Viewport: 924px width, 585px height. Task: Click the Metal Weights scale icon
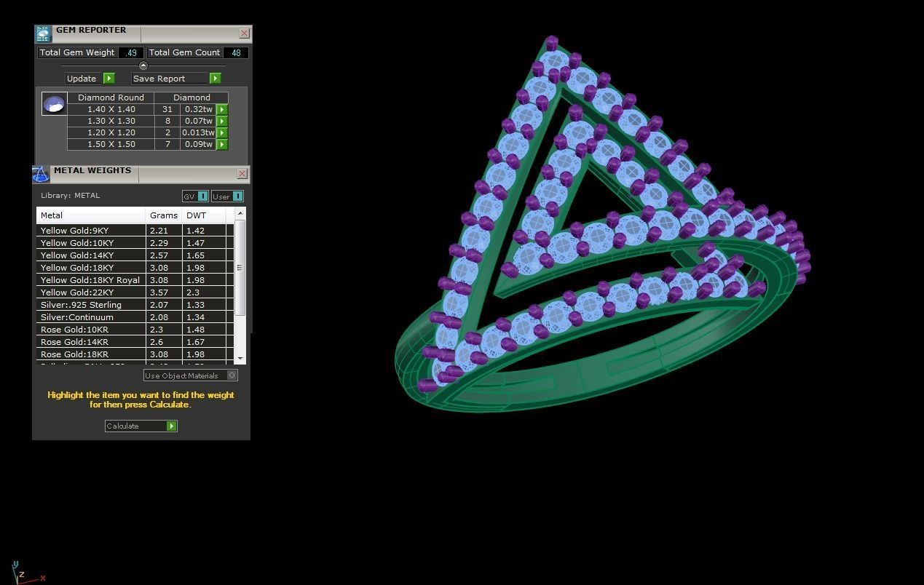pos(41,174)
